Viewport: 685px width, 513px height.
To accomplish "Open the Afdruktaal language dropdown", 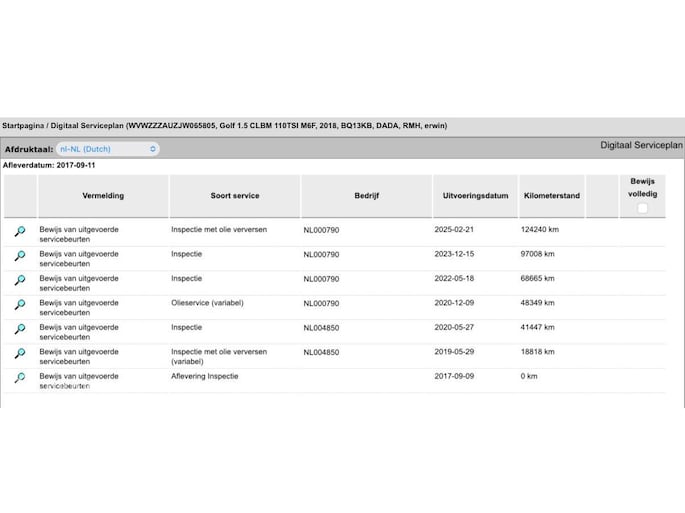I will tap(108, 149).
